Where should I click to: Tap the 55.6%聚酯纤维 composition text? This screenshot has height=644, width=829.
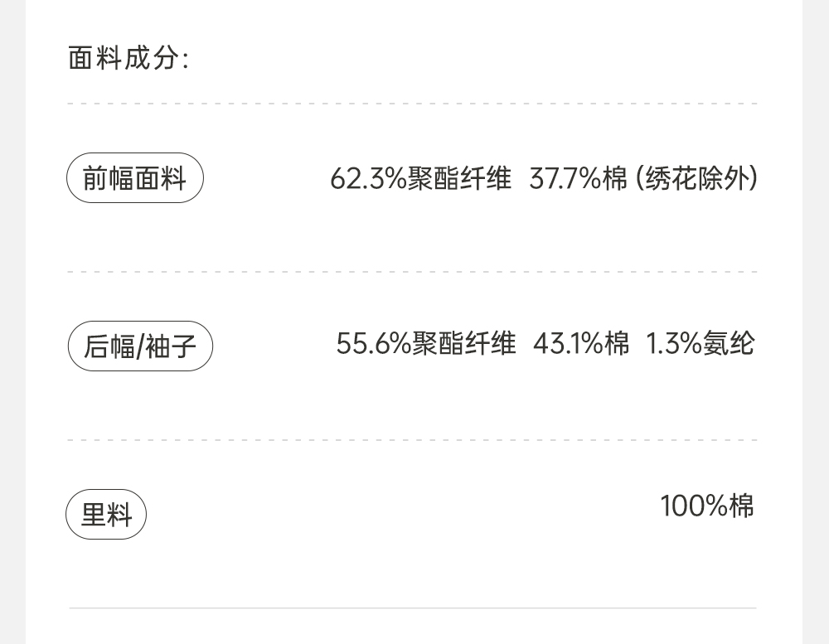click(425, 343)
